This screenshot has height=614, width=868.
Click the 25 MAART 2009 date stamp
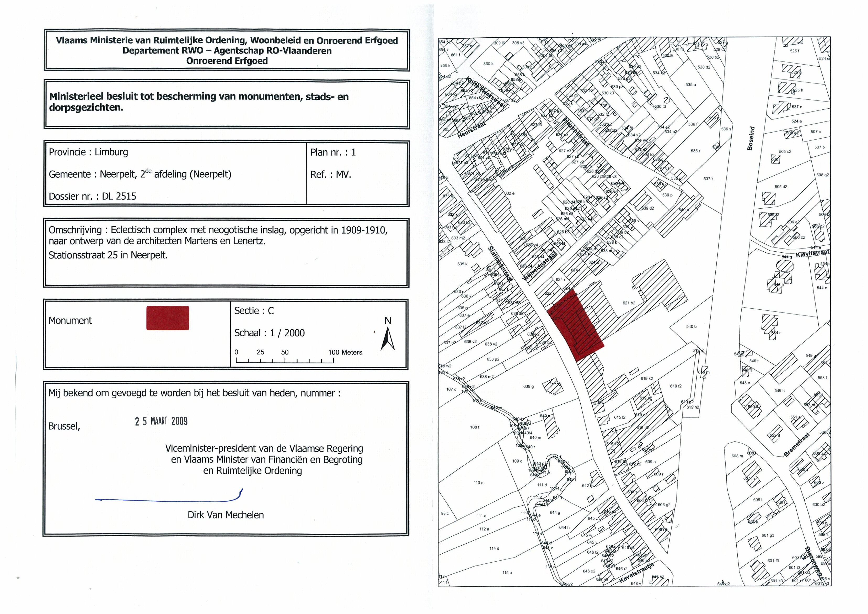(x=162, y=421)
